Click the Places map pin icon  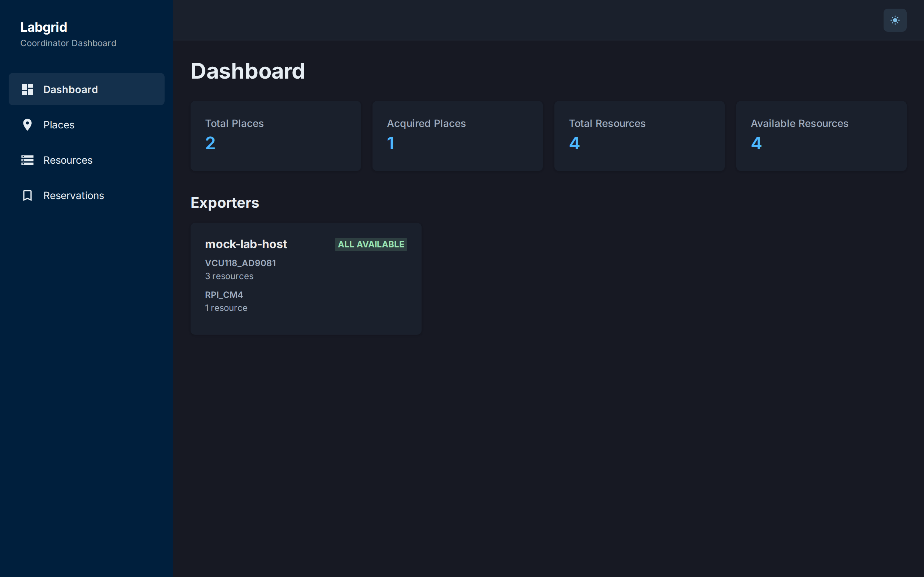pos(27,125)
